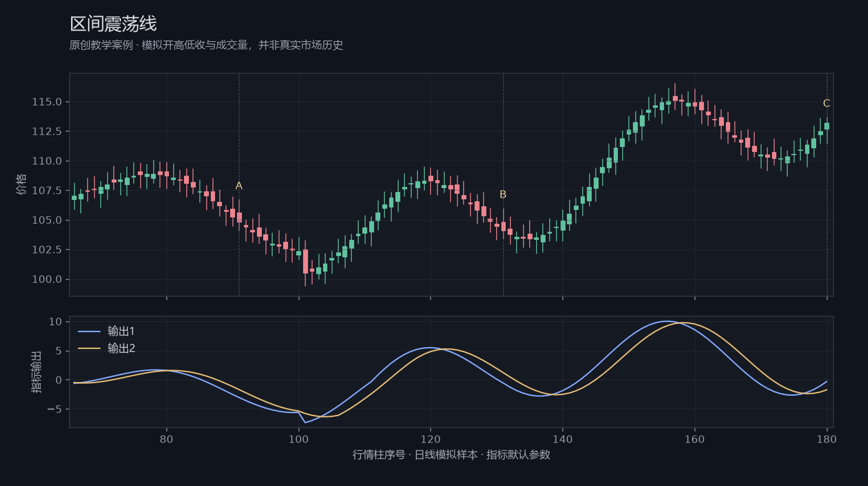Viewport: 868px width, 486px height.
Task: Click the 输出1 legend entry
Action: pos(106,331)
